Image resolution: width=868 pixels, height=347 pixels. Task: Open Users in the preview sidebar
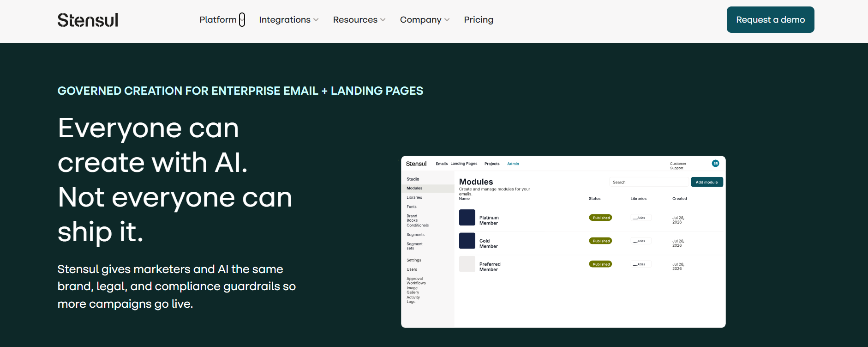coord(412,269)
